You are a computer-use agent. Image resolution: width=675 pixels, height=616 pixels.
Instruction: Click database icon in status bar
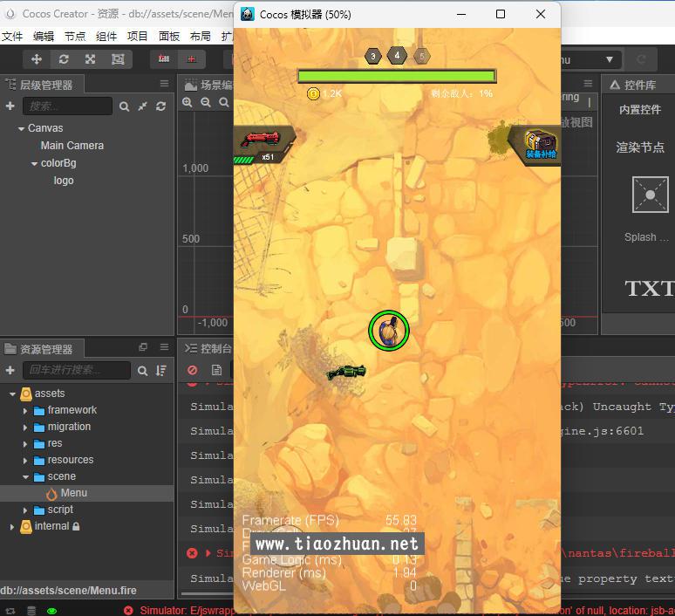click(31, 611)
